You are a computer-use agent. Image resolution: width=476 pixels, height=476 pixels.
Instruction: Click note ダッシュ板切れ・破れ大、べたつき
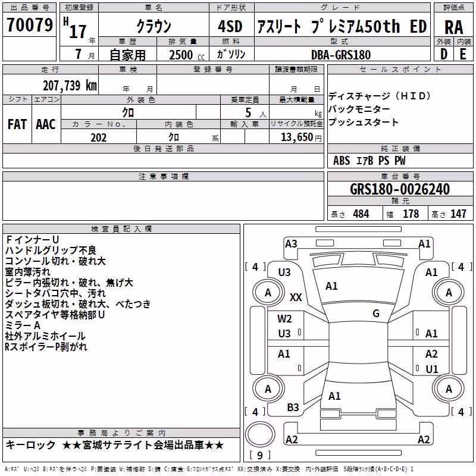[x=78, y=303]
